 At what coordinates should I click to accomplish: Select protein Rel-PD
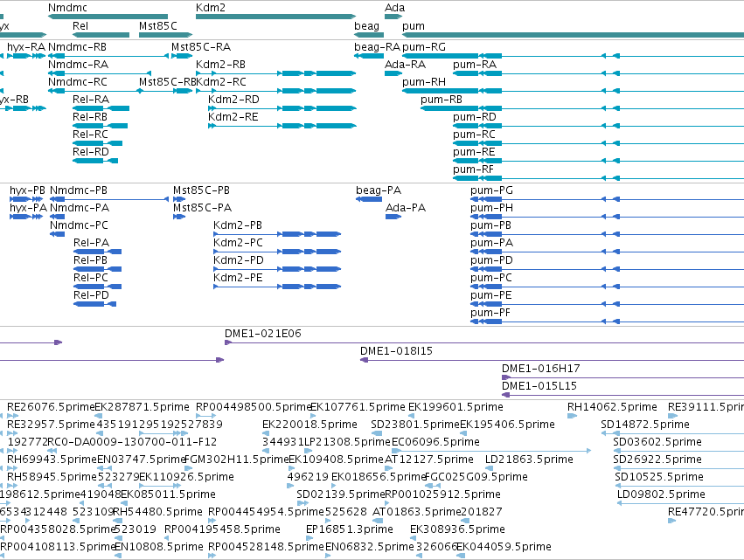(95, 305)
